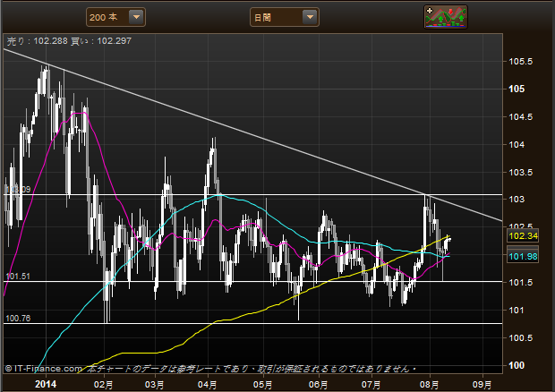The image size is (555, 392).
Task: Click the 101 price axis label
Action: point(517,311)
